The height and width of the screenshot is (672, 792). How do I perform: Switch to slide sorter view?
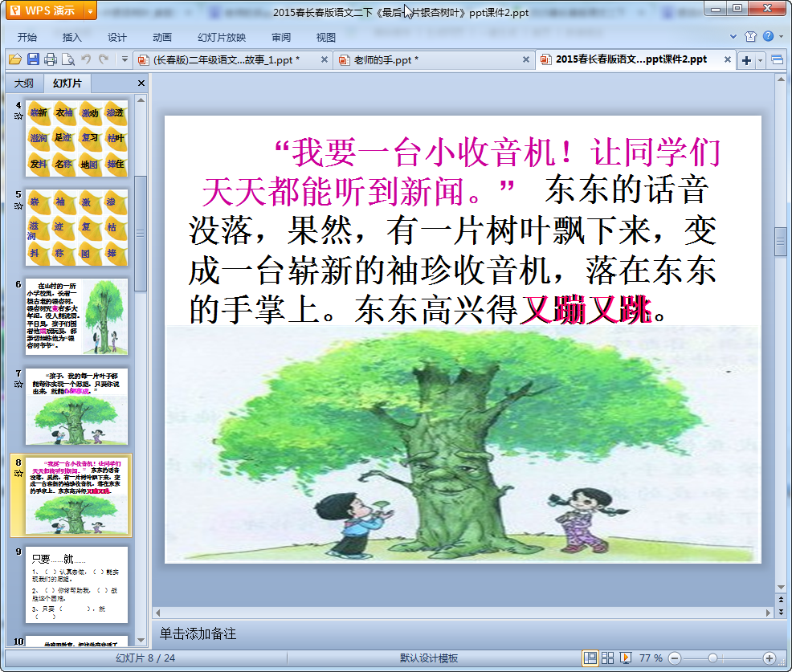click(607, 658)
